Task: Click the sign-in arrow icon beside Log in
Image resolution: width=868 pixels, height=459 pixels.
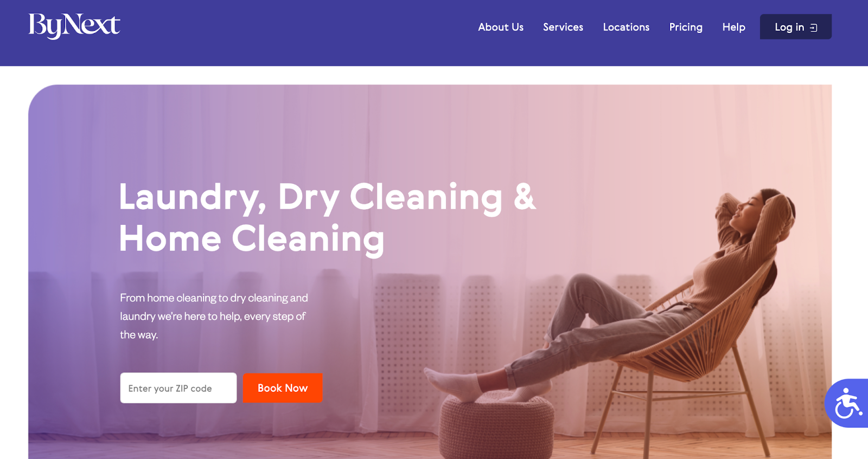Action: coord(813,28)
